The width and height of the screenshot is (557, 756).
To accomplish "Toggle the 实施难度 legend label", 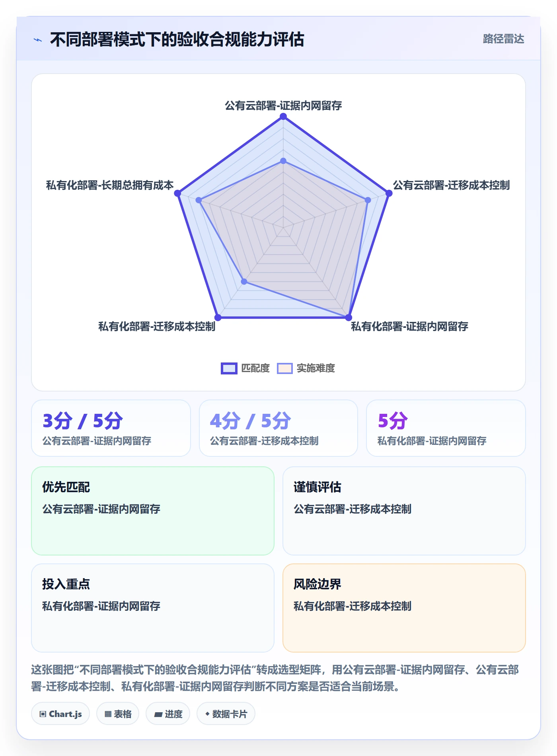I will [x=316, y=368].
